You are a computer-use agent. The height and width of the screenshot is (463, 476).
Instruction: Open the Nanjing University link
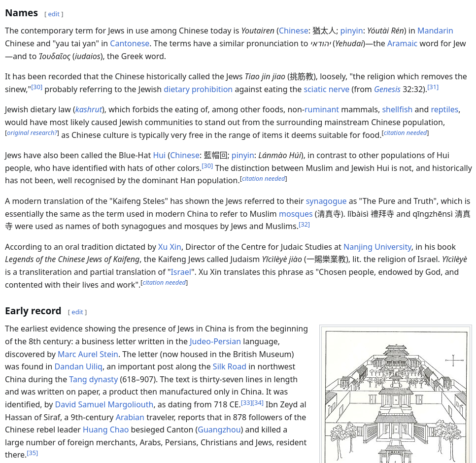(377, 247)
